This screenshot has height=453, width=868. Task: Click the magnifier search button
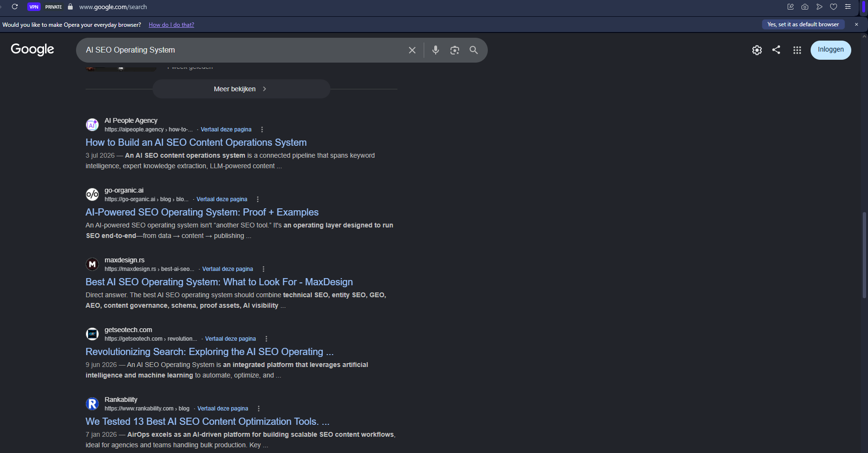point(473,50)
